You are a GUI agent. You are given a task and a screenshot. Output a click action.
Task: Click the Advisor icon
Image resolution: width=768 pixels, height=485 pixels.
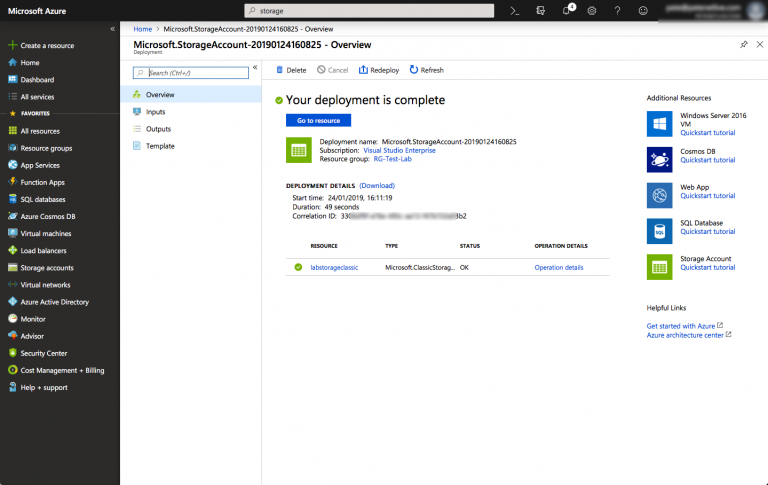pos(13,336)
